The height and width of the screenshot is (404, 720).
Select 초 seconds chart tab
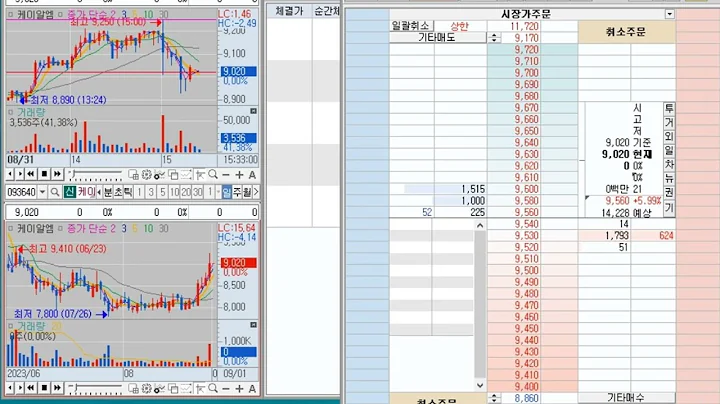pos(118,192)
